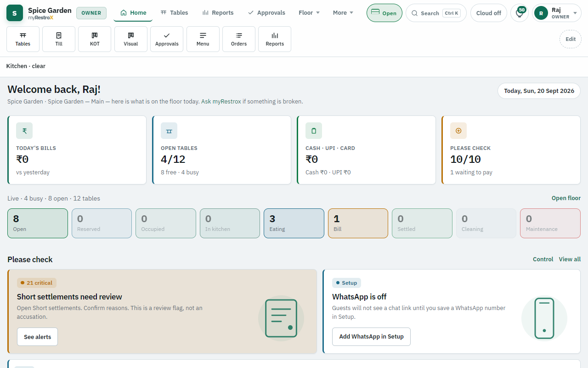The width and height of the screenshot is (588, 368).
Task: Filter by the 1 Bill status tile
Action: coord(358,224)
